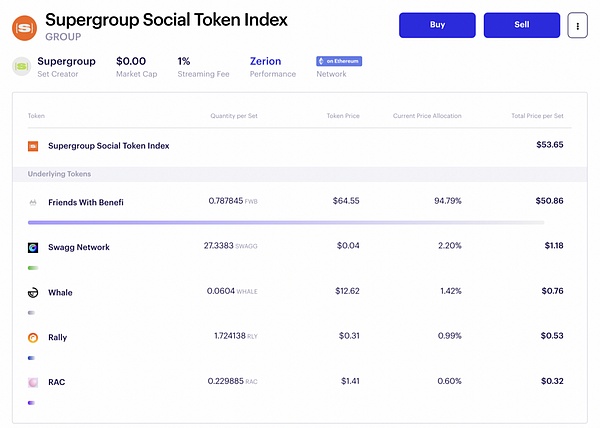
Task: Open the three-dot more options menu
Action: [577, 25]
